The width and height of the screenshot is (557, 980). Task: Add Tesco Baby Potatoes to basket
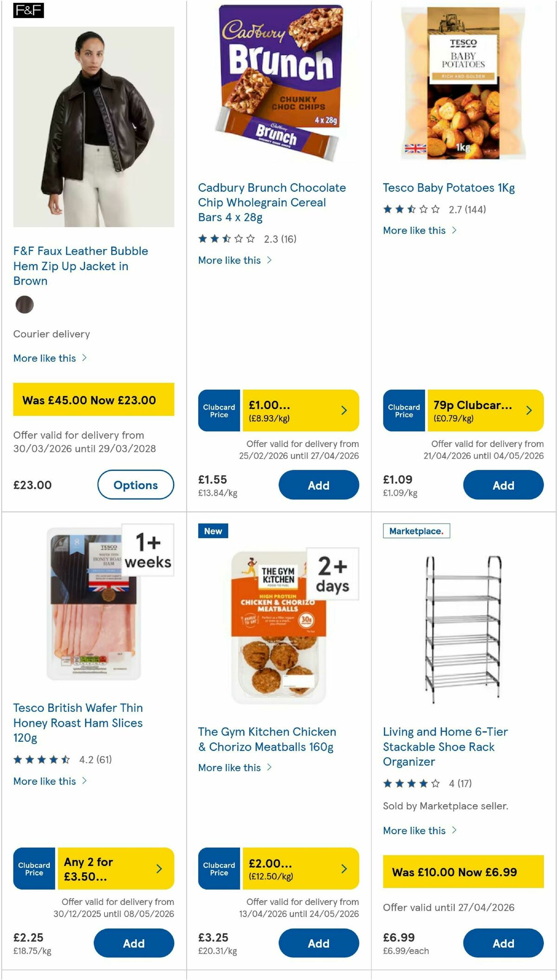coord(503,485)
